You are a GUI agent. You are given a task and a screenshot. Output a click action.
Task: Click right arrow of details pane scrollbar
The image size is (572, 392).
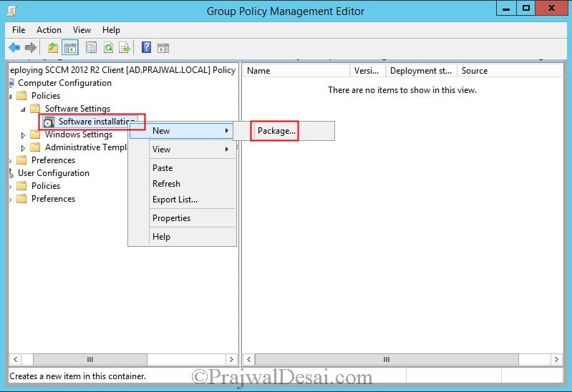[x=556, y=359]
